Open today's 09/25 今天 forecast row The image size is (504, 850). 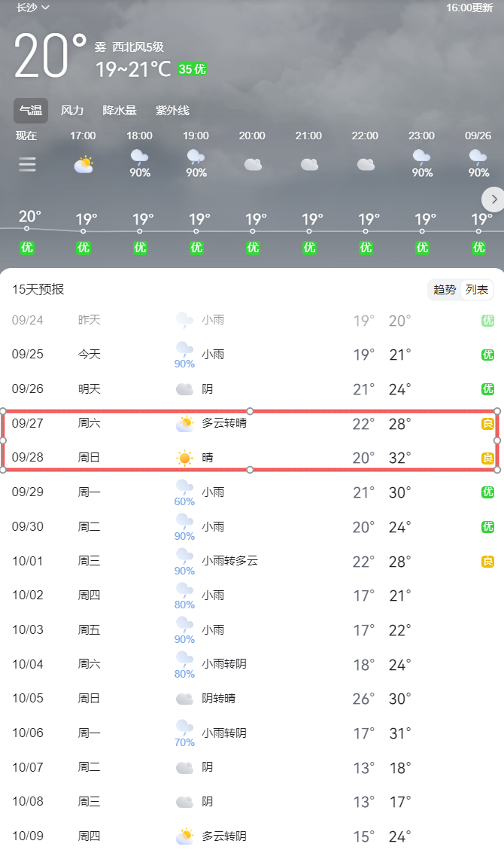point(252,355)
